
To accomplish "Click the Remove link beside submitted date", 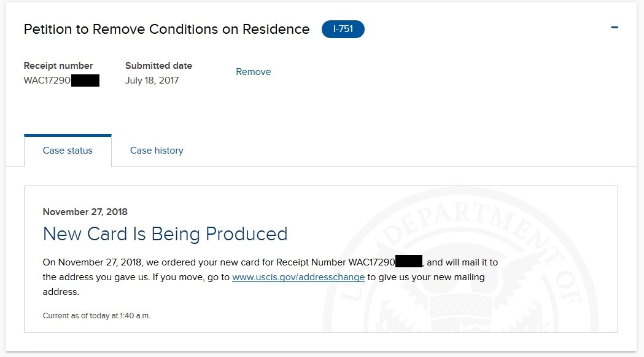I will (254, 71).
